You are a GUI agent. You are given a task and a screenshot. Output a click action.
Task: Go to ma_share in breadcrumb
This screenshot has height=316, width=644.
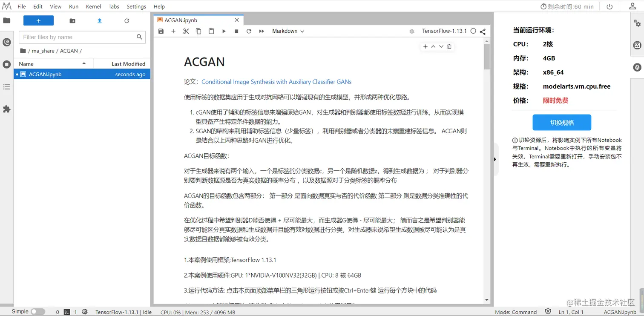(43, 51)
